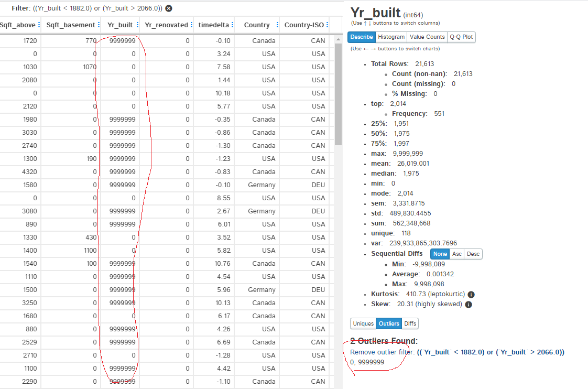Switch to the Histogram tab
588x389 pixels.
pyautogui.click(x=391, y=37)
